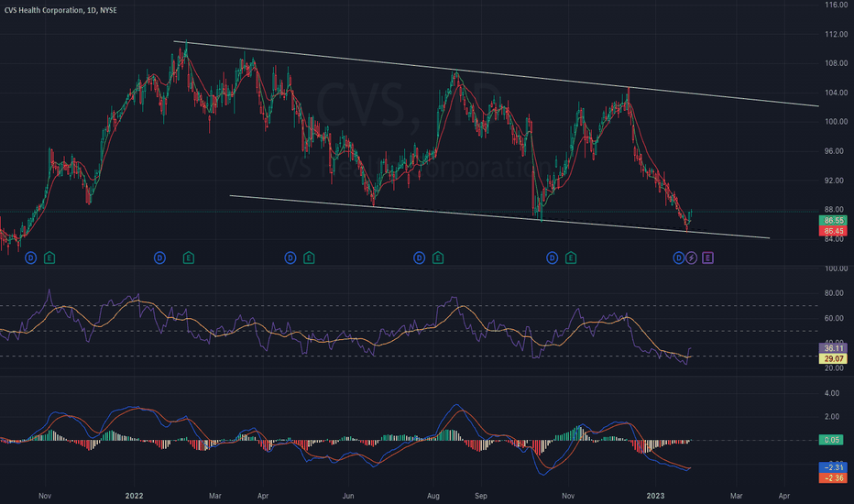
Task: Click the July 2022 dividend D marker
Action: point(419,257)
